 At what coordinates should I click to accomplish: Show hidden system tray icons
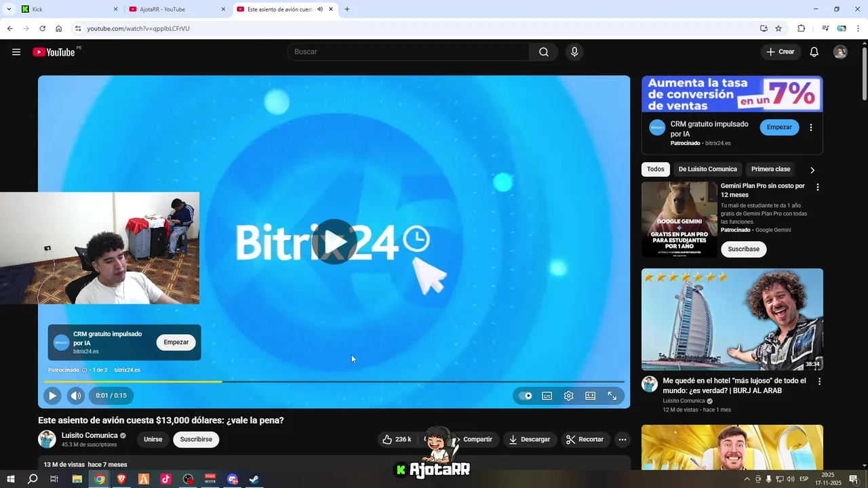click(747, 479)
